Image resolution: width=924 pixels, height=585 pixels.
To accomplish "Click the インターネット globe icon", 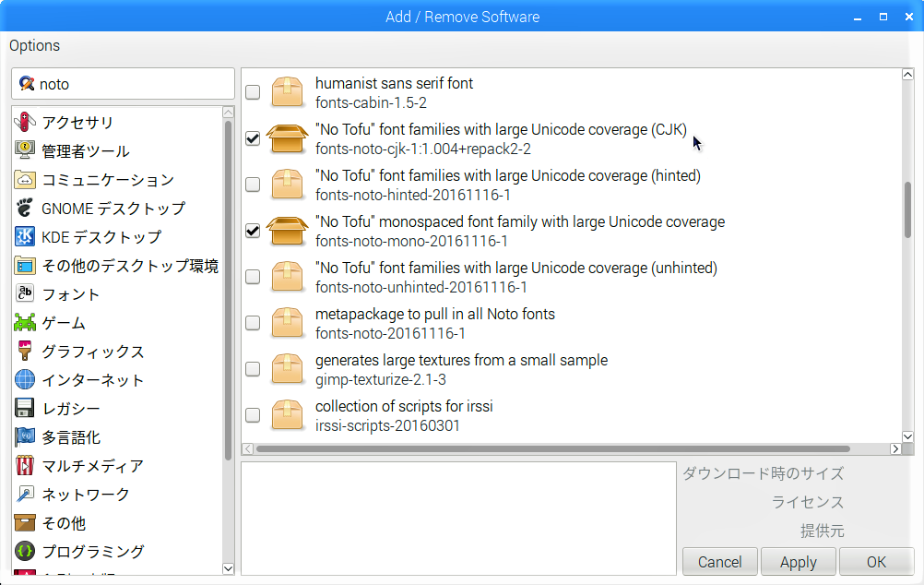I will [x=25, y=380].
